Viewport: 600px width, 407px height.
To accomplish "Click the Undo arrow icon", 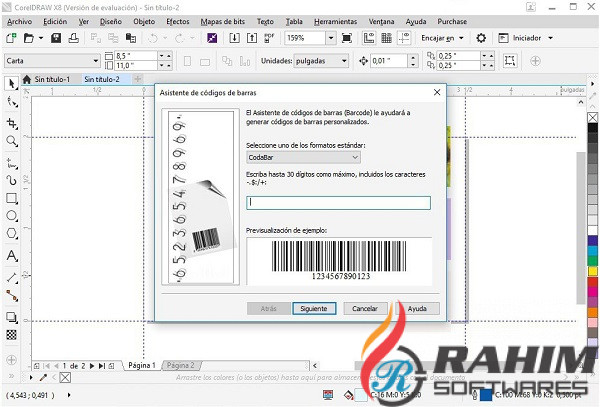I will click(x=152, y=38).
